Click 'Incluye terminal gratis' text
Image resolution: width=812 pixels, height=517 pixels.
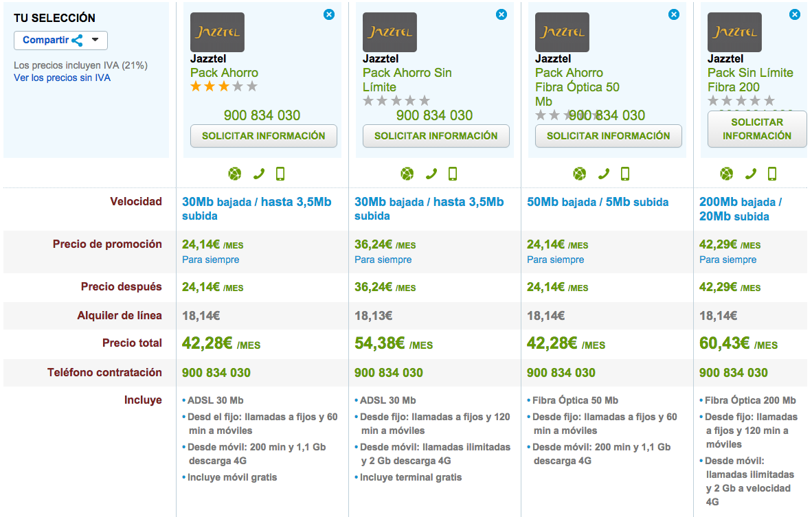(411, 477)
